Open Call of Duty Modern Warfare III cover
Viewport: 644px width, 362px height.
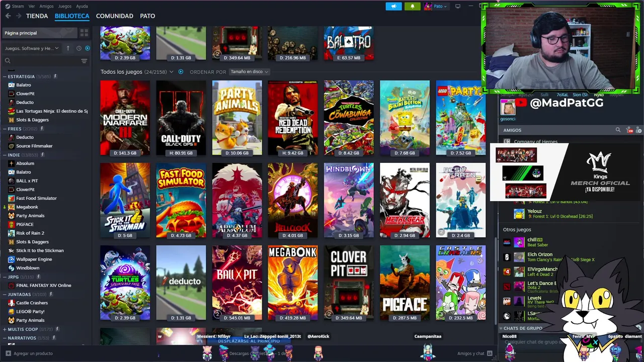tap(125, 118)
